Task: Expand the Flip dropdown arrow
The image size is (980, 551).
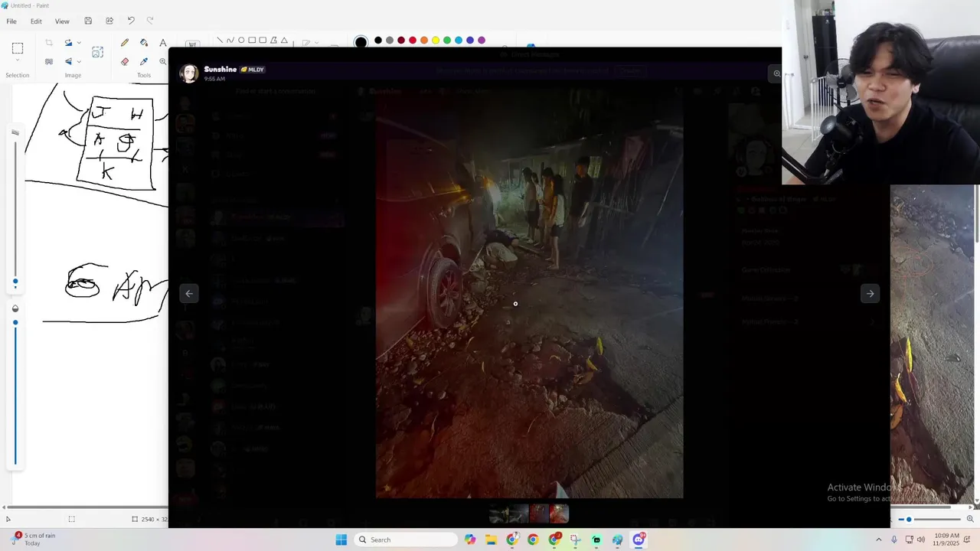Action: click(79, 61)
